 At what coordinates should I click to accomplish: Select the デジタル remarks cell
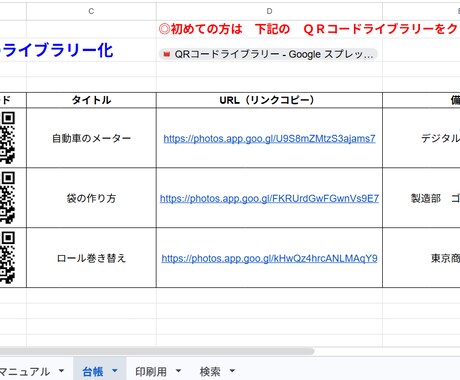click(x=421, y=138)
